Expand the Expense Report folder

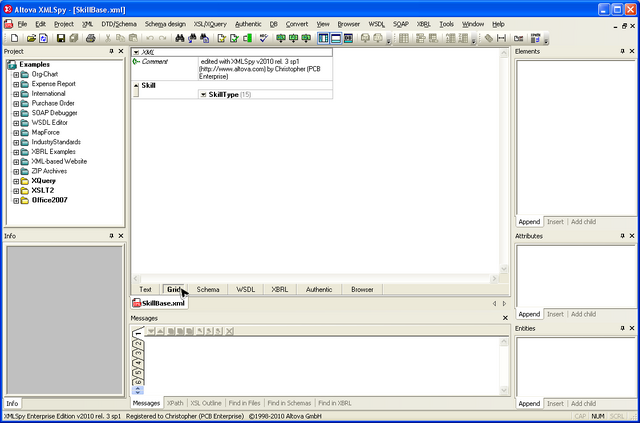pos(16,84)
